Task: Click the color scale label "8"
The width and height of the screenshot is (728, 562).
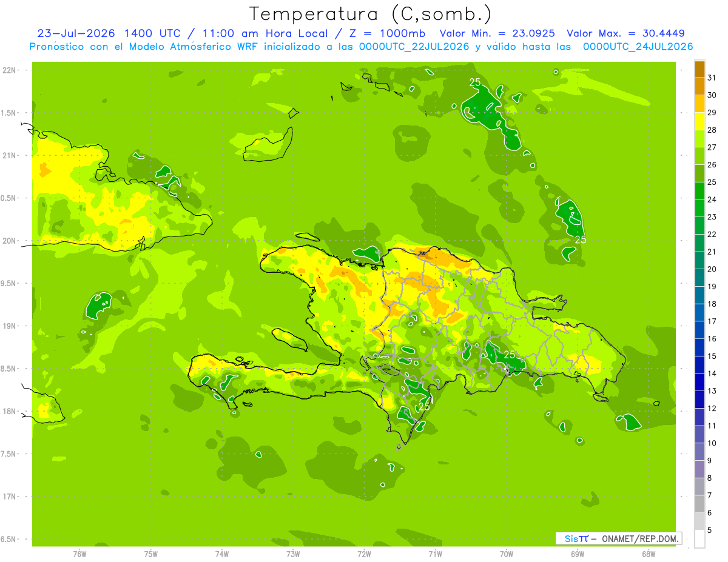Action: 709,478
